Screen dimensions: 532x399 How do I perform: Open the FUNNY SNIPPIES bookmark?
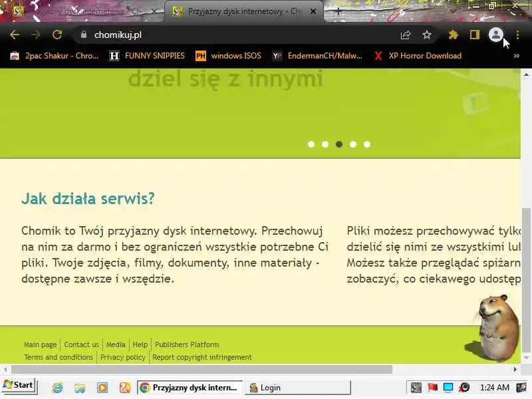(147, 56)
